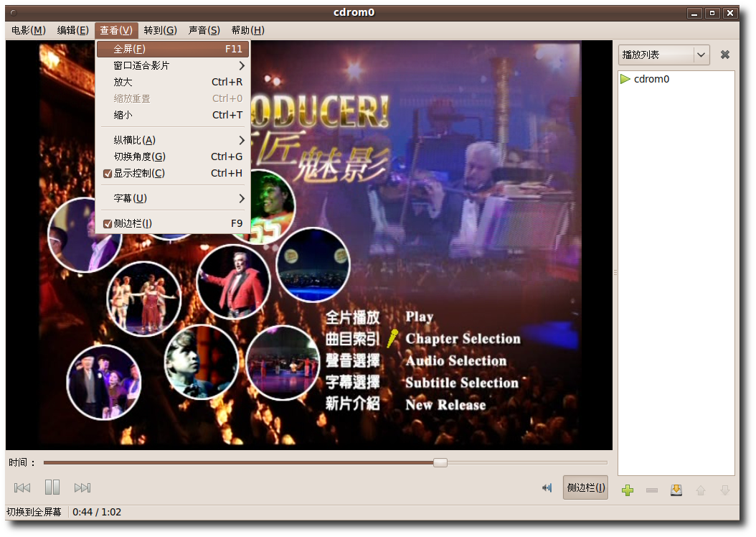Select New Release on DVD menu
Viewport: 756px width, 537px height.
coord(445,404)
